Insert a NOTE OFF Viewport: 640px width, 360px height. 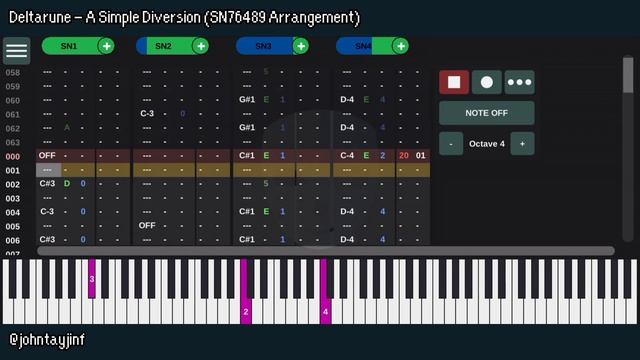click(x=487, y=113)
